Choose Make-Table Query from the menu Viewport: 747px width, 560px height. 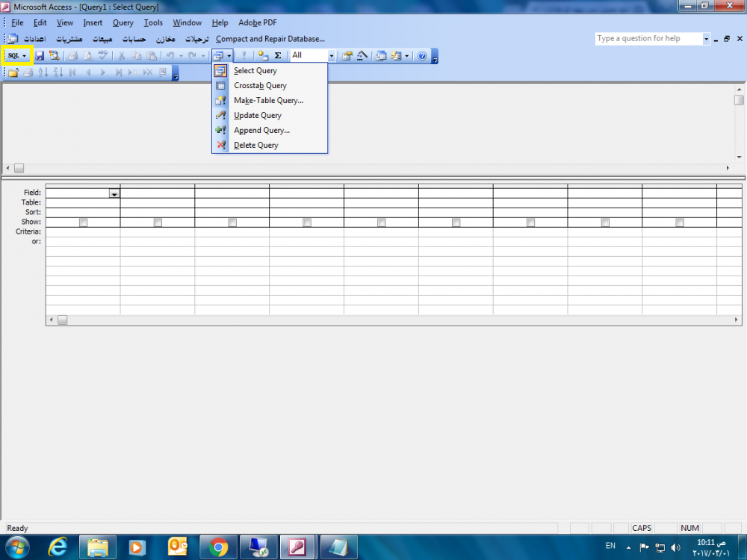(270, 101)
